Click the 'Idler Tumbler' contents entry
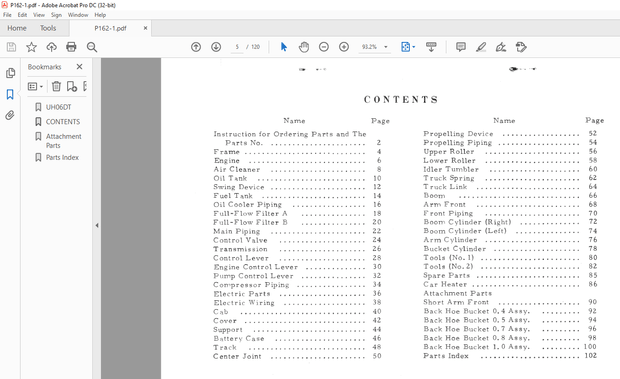This screenshot has width=620, height=379. tap(451, 169)
